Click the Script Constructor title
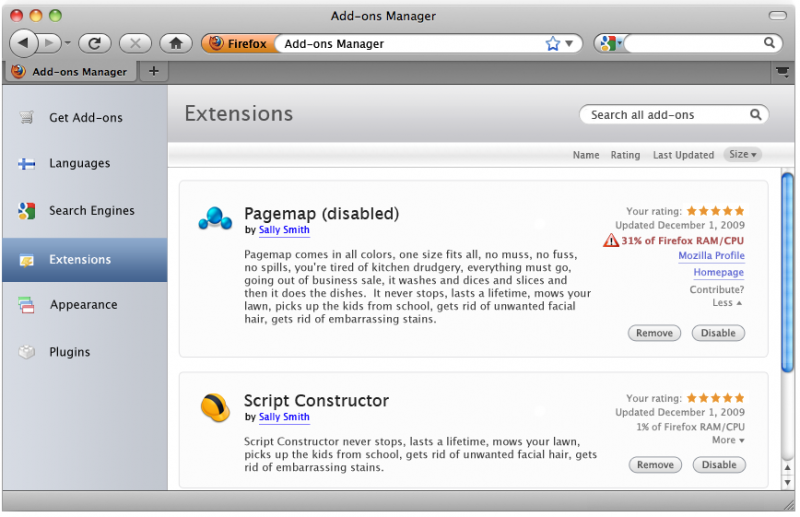 [316, 401]
